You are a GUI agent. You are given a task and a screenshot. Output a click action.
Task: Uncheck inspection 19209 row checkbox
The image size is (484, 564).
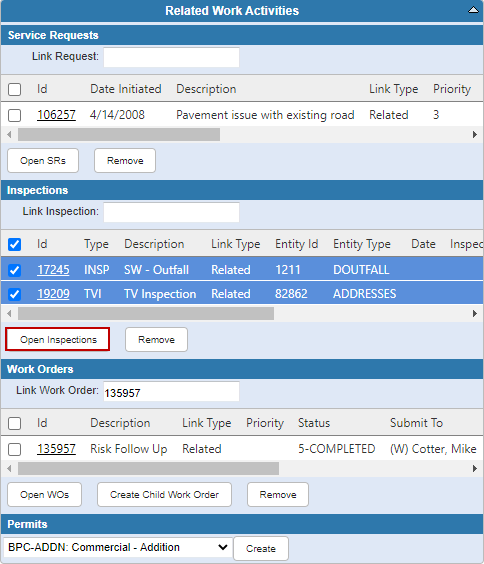pos(14,294)
